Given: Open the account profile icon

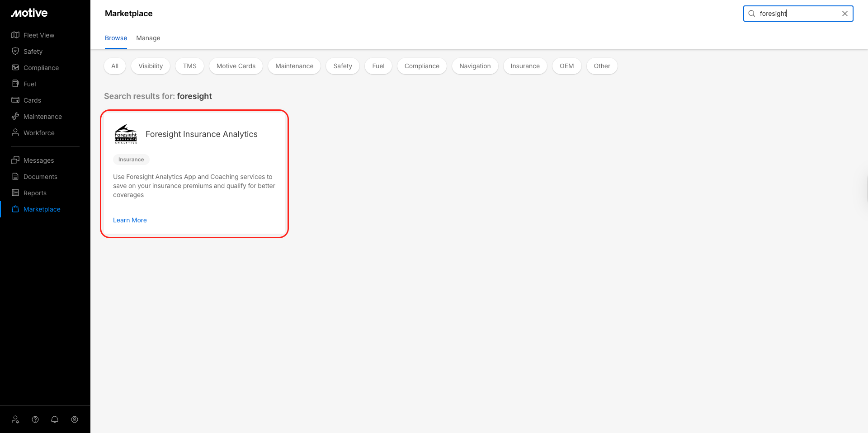Looking at the screenshot, I should [x=75, y=419].
